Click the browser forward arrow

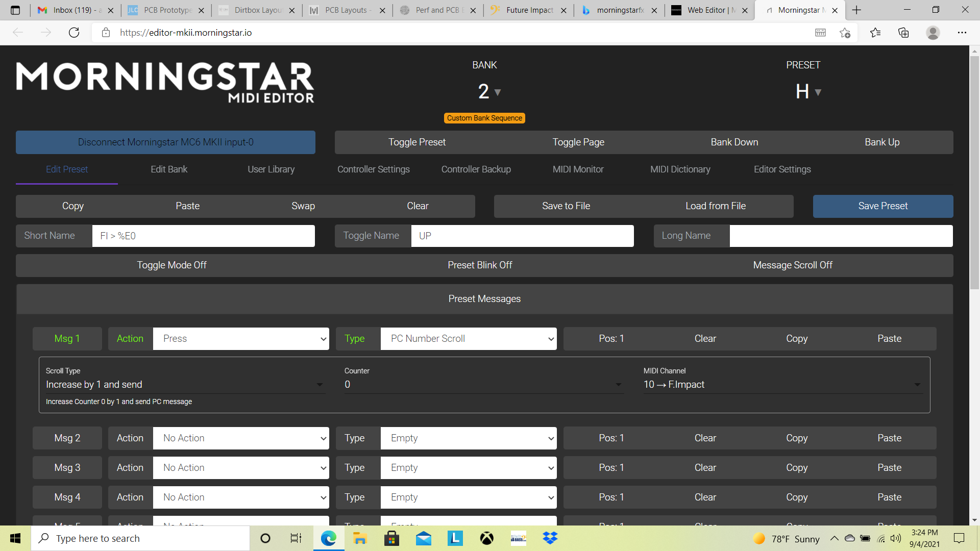coord(46,33)
